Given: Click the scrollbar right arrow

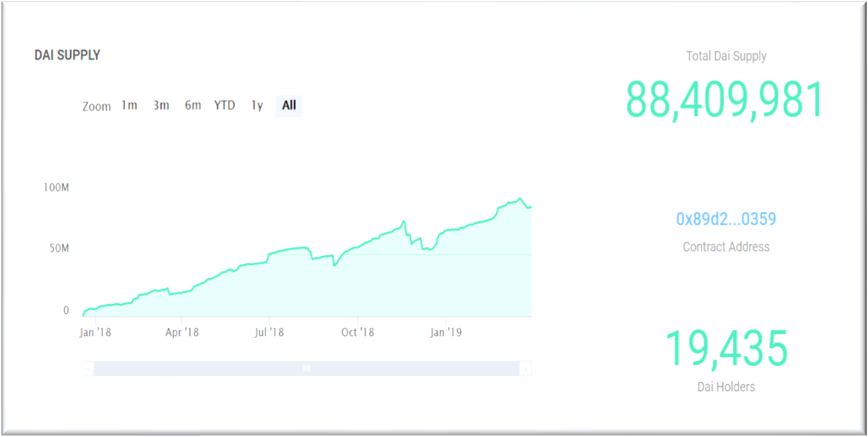Looking at the screenshot, I should coord(525,368).
